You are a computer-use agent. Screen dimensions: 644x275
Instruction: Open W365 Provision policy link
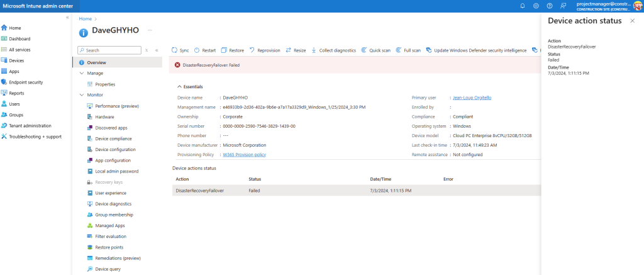245,155
